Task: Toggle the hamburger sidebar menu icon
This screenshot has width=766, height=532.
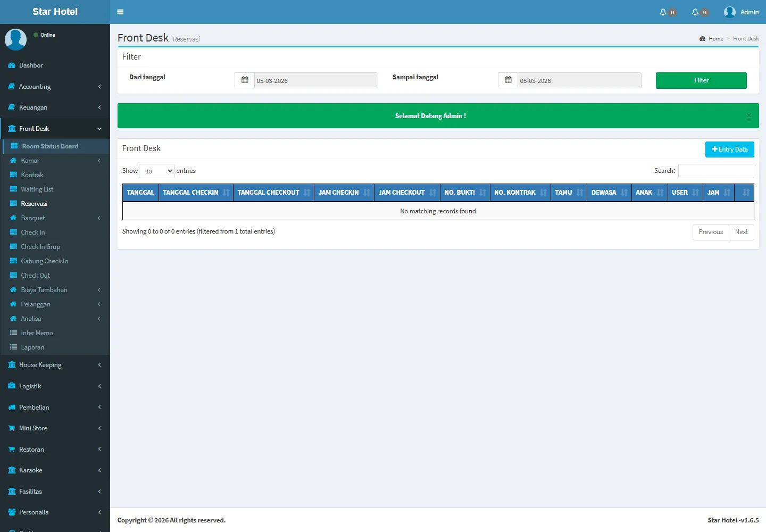Action: point(120,12)
